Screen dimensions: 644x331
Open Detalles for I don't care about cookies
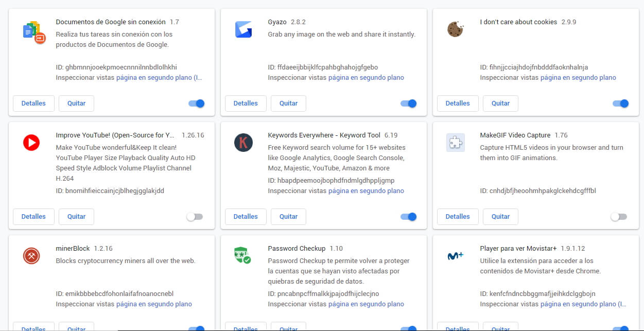[x=458, y=103]
